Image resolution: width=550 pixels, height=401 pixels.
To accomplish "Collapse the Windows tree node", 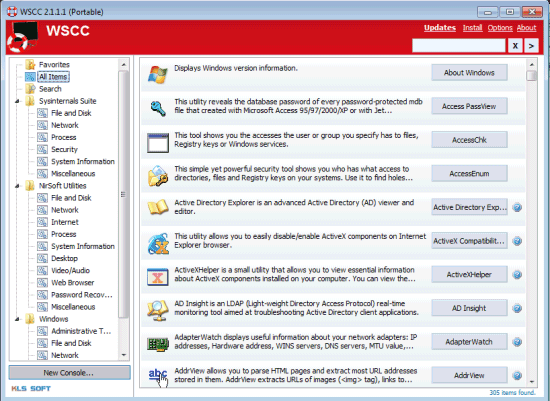I will (17, 319).
